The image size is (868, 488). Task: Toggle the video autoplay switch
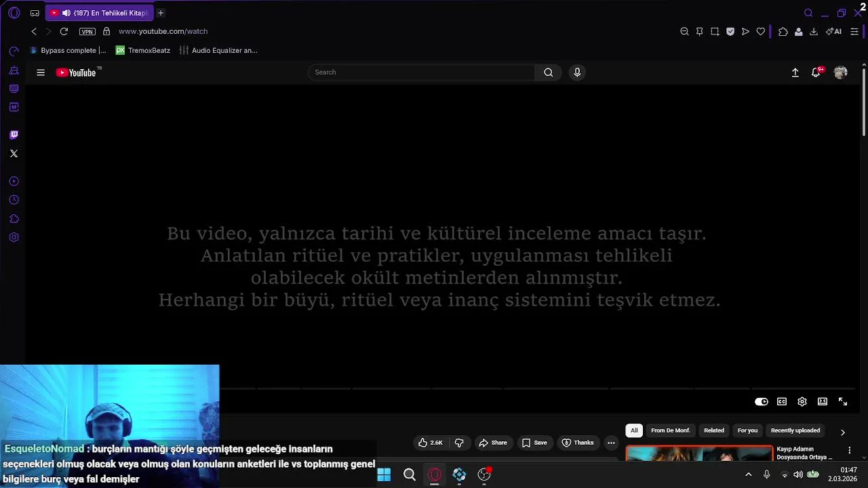[762, 402]
